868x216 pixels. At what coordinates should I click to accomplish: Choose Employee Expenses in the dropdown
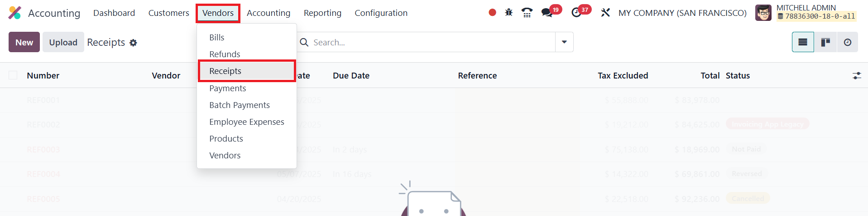(247, 122)
